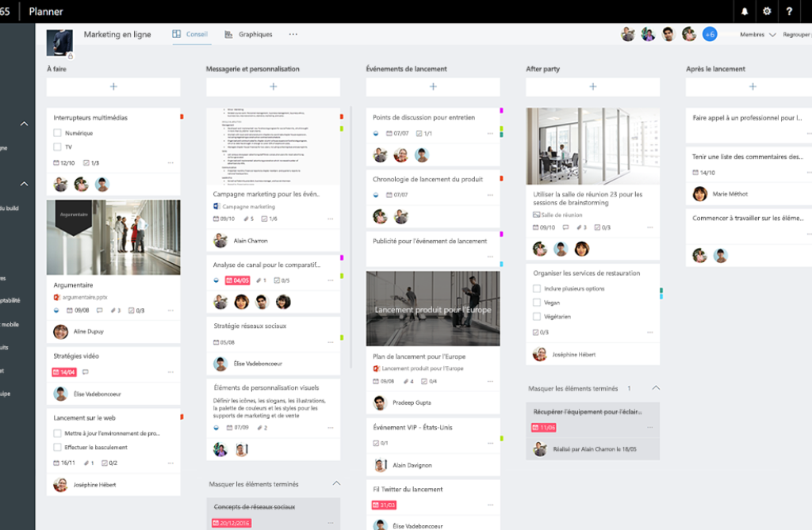Open the Stratégie réseaux sociaux task card

tap(251, 326)
